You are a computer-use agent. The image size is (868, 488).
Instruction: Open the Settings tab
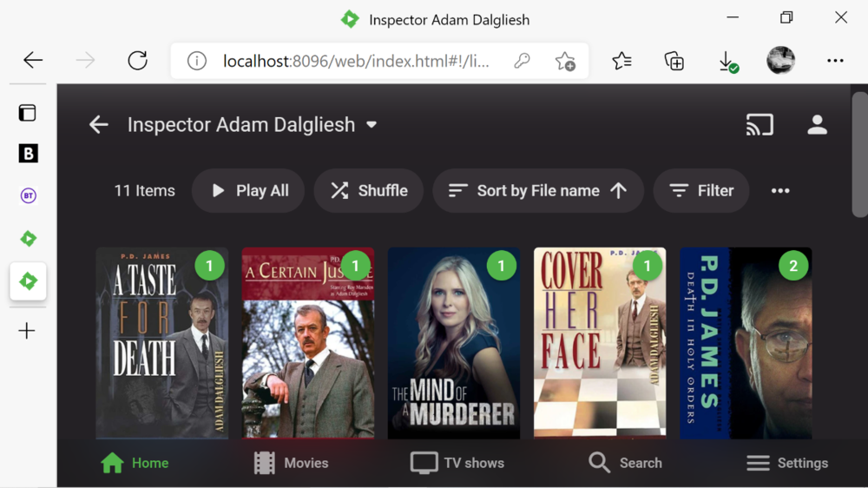[787, 463]
